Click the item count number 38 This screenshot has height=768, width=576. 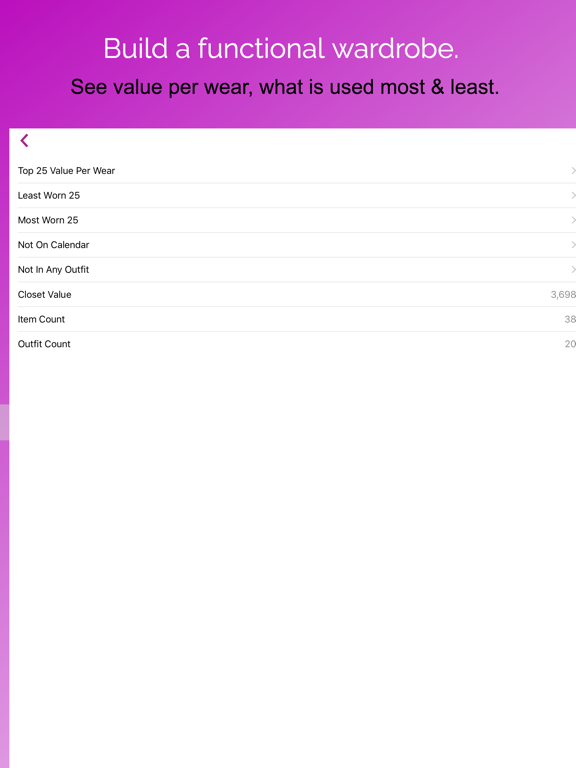(570, 319)
